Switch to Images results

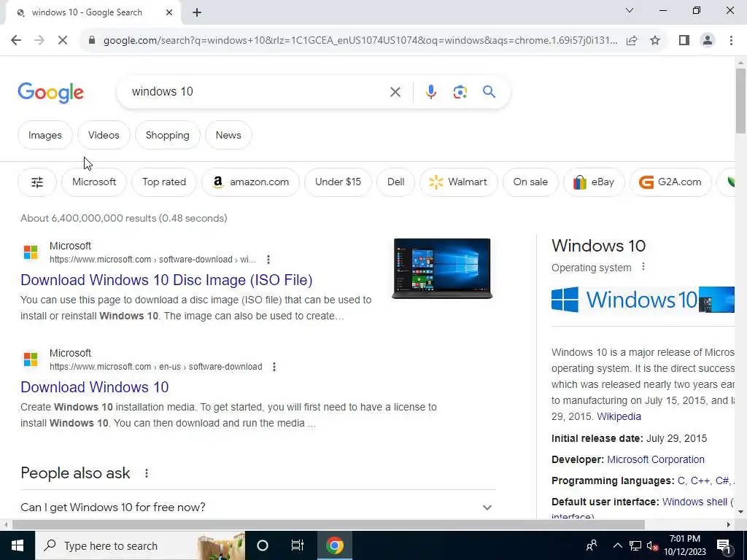(45, 135)
